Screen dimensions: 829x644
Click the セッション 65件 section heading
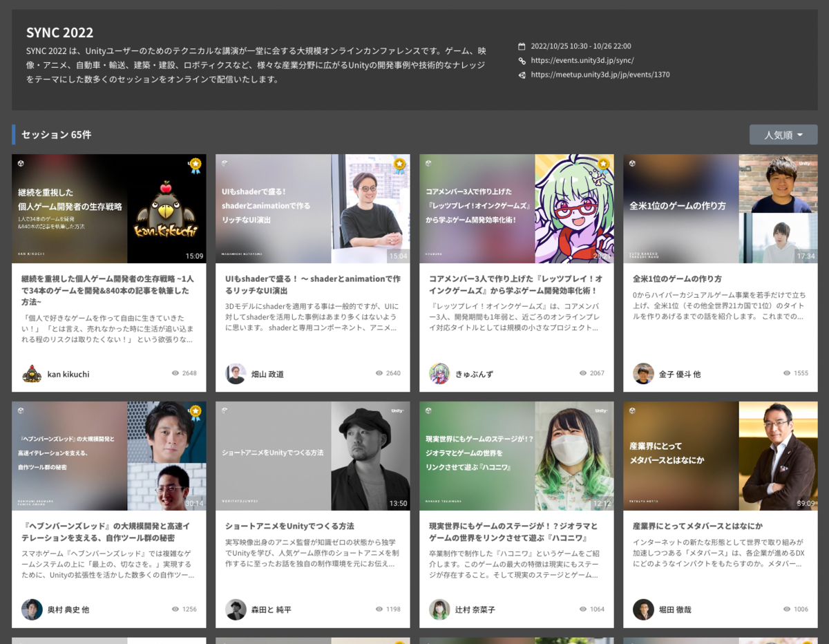pyautogui.click(x=56, y=135)
